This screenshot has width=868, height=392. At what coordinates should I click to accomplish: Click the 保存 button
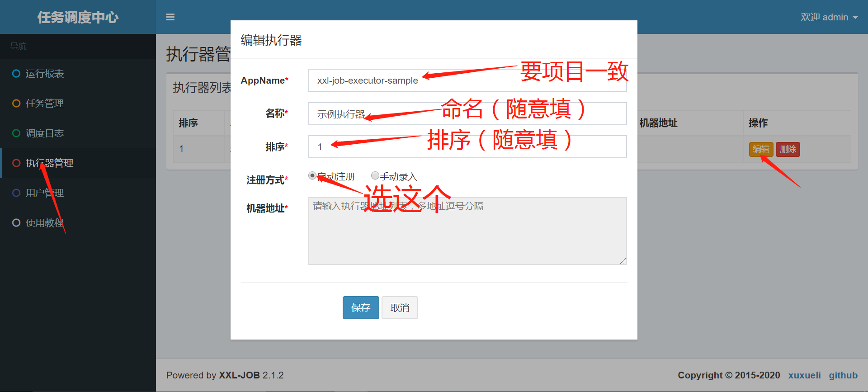(x=361, y=307)
